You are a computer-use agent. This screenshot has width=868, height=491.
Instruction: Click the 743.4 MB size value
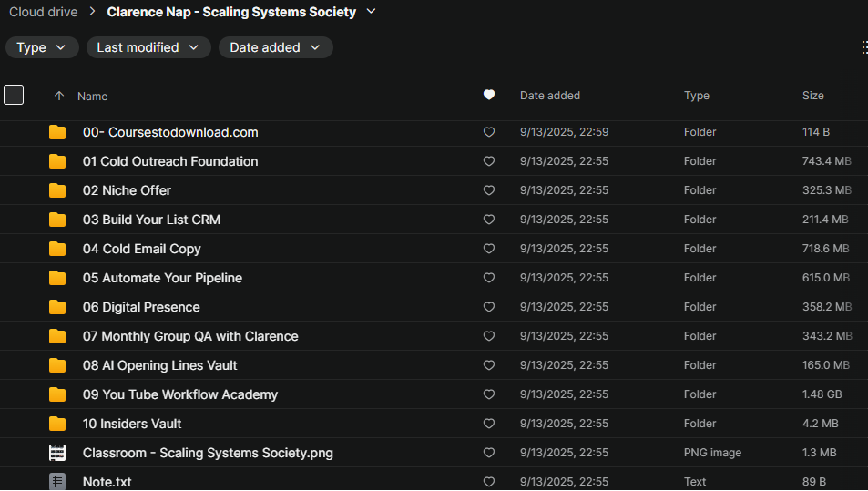[x=826, y=161]
